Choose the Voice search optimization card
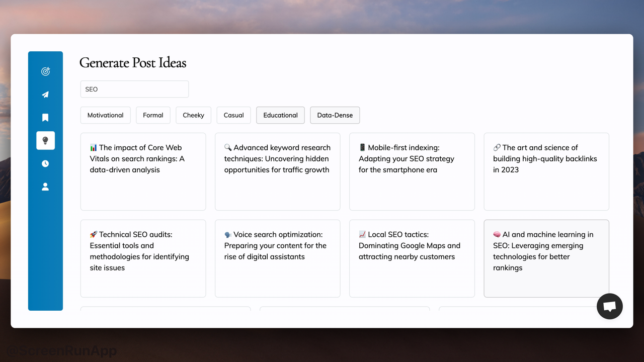 [278, 258]
